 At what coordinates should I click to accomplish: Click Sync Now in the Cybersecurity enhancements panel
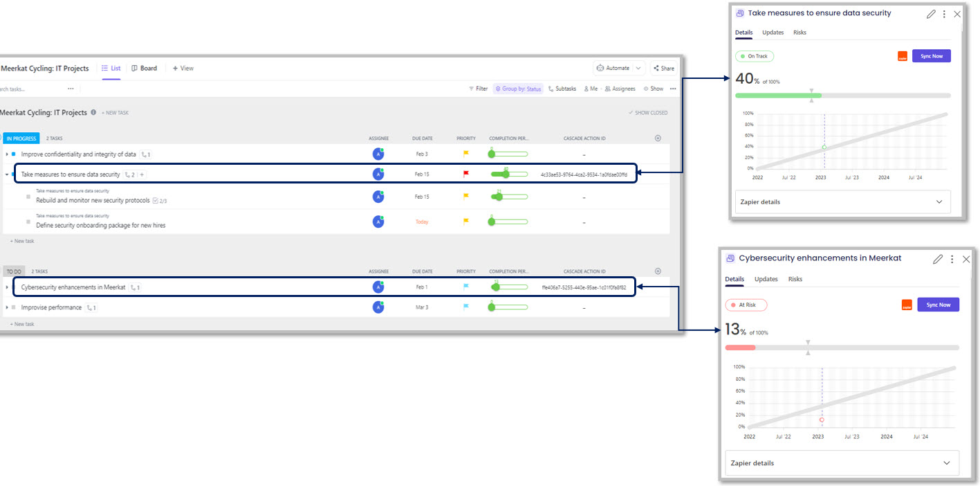(x=939, y=305)
